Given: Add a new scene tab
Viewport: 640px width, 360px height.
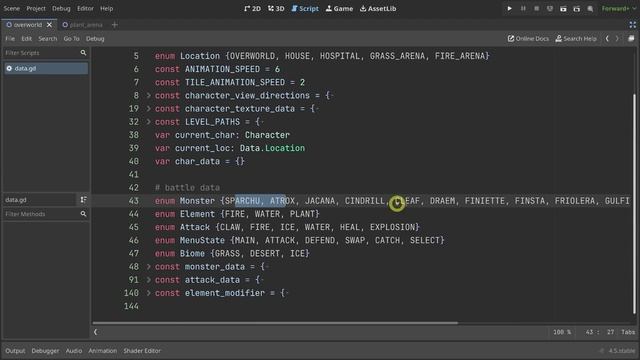Looking at the screenshot, I should 114,24.
